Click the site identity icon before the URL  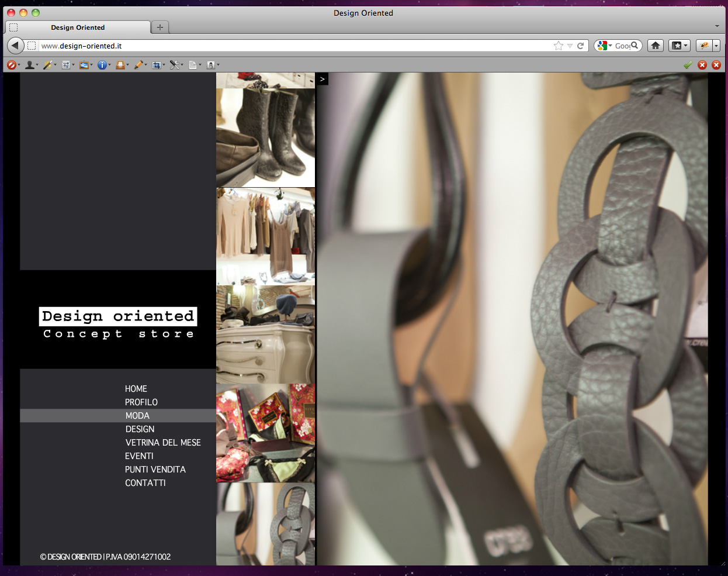click(x=32, y=46)
